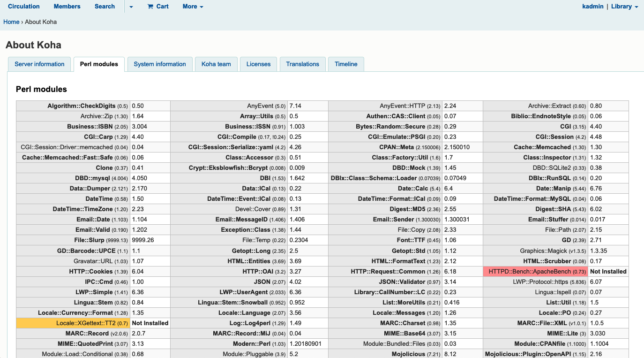Expand the Library dropdown at top right
The image size is (644, 358).
(624, 7)
